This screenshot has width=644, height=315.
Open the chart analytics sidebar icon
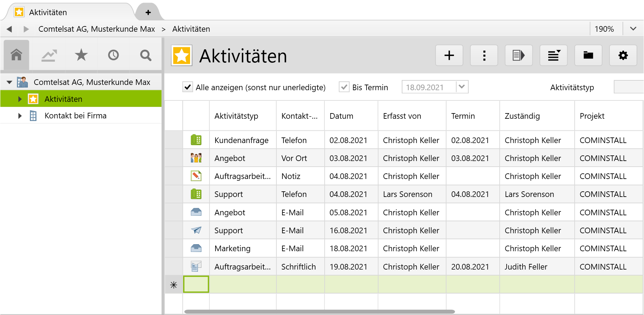pyautogui.click(x=49, y=55)
